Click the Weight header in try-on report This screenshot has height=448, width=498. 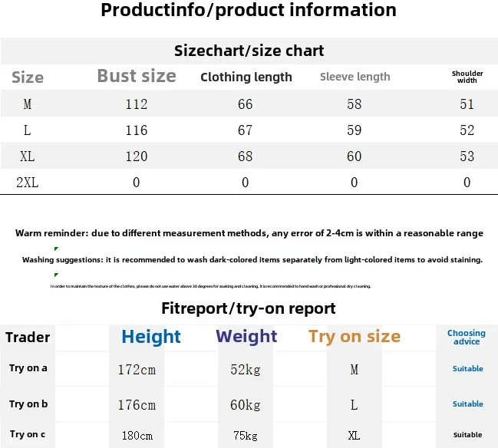pos(246,337)
